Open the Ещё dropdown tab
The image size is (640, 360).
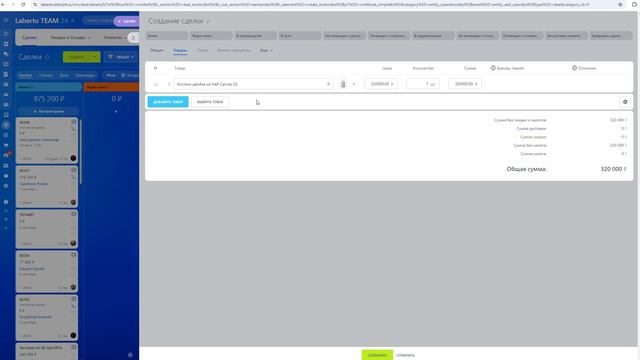point(266,50)
